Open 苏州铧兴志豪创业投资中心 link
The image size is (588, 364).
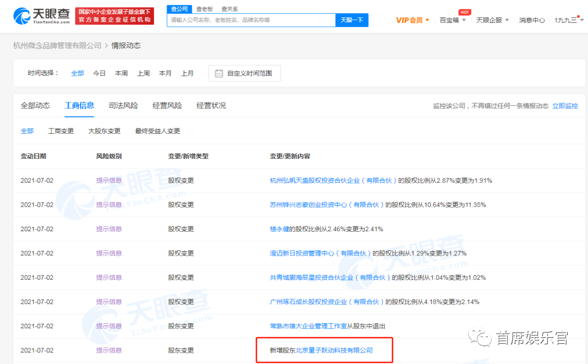coord(327,205)
